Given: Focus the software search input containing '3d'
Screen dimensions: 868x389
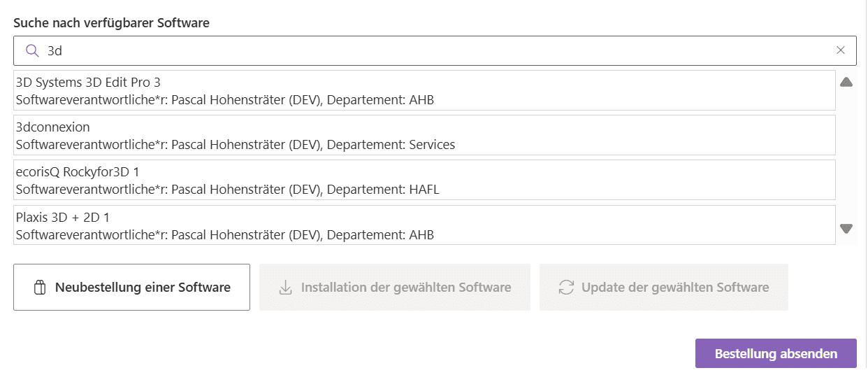Looking at the screenshot, I should tap(435, 51).
